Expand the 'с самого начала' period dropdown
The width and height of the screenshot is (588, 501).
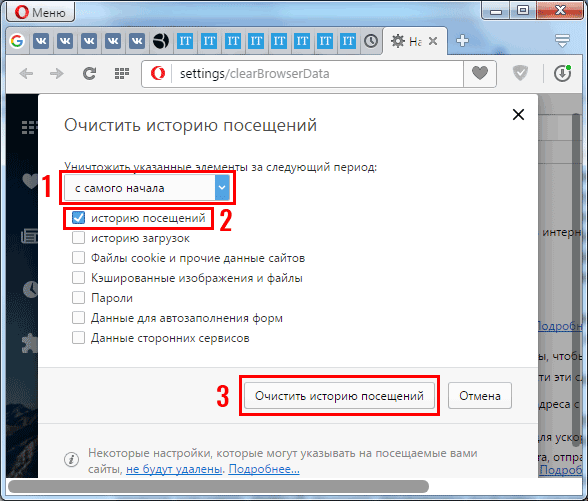coord(147,188)
